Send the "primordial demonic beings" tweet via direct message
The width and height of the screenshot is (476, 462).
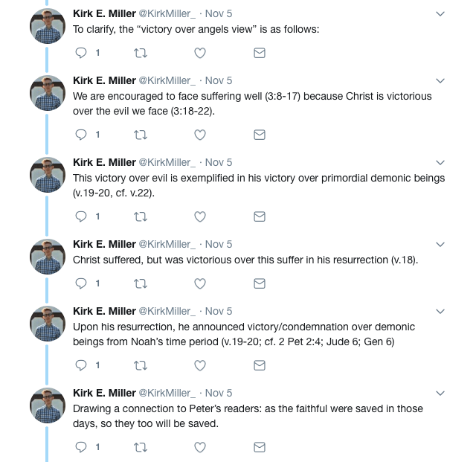(260, 216)
